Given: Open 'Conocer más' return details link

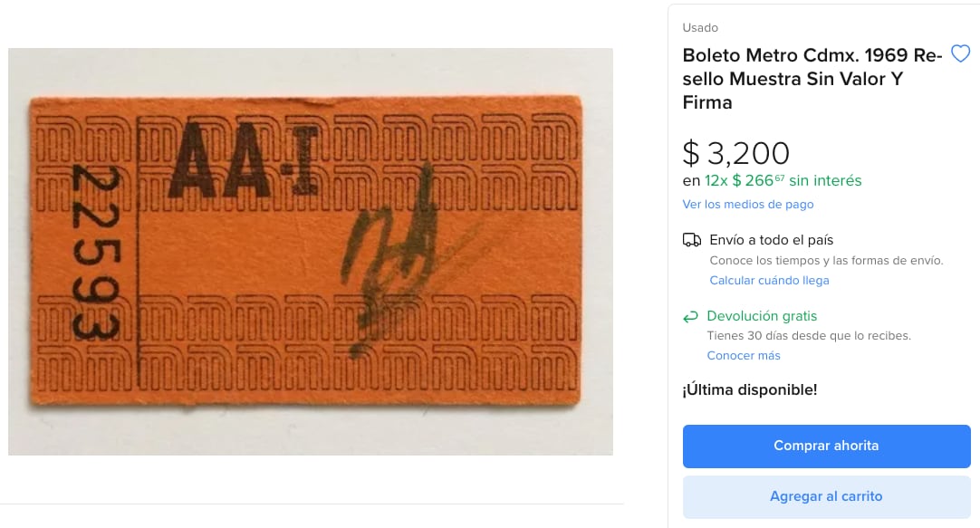Looking at the screenshot, I should pos(743,356).
